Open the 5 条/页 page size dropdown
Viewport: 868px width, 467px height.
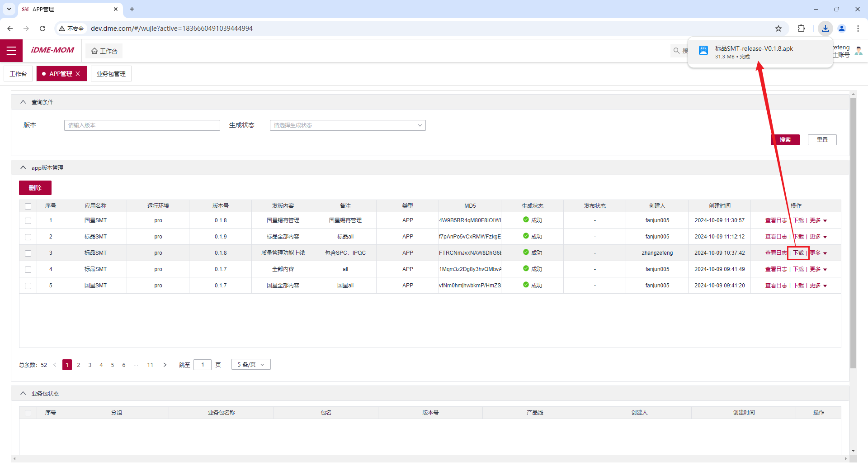pos(250,365)
